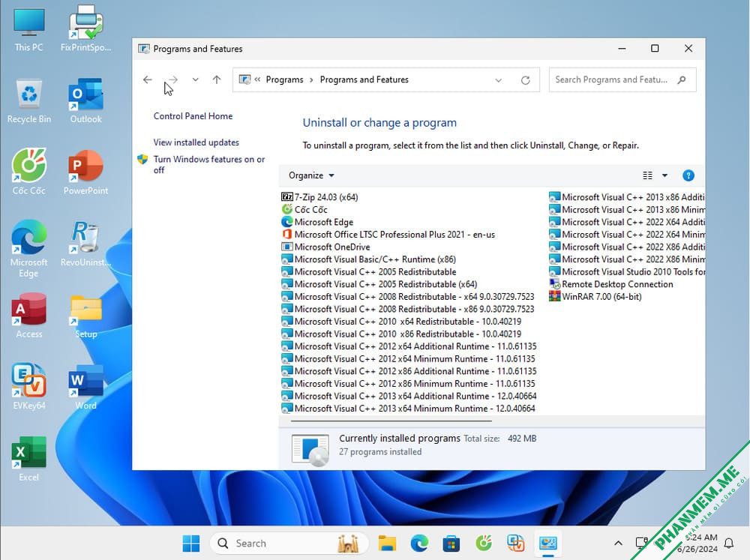Select Microsoft Visual Basic/C++ Runtime (x86)
Viewport: 750px width, 560px height.
click(x=369, y=259)
